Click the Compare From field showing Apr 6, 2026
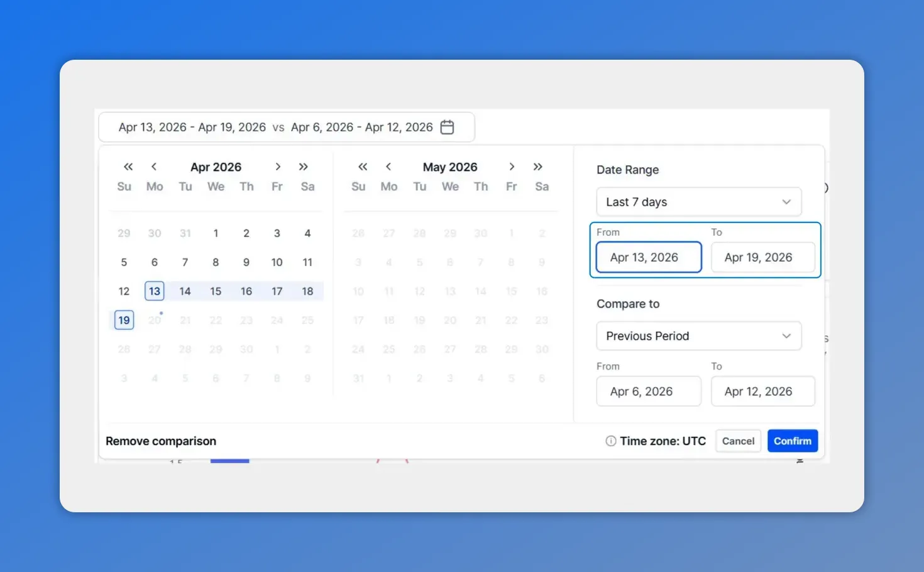The height and width of the screenshot is (572, 924). (649, 391)
